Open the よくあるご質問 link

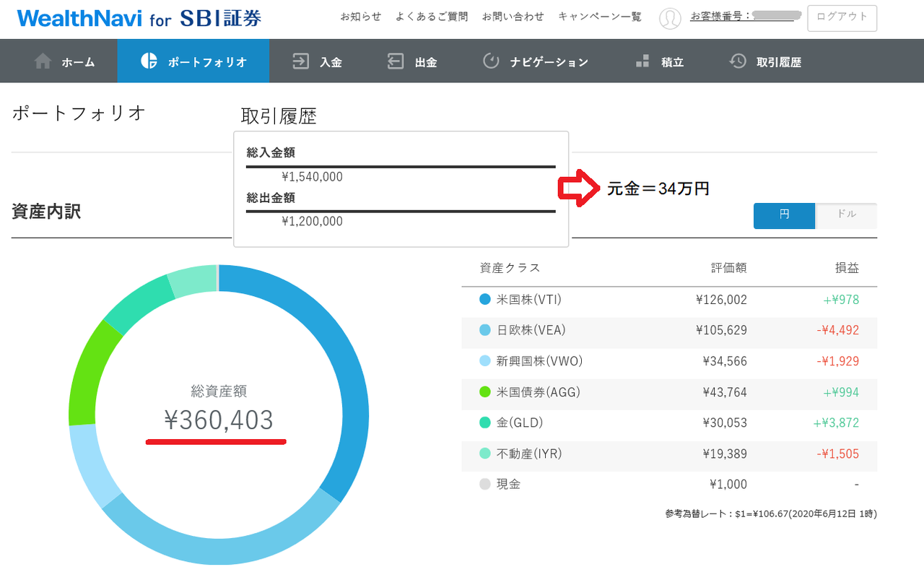tap(432, 17)
